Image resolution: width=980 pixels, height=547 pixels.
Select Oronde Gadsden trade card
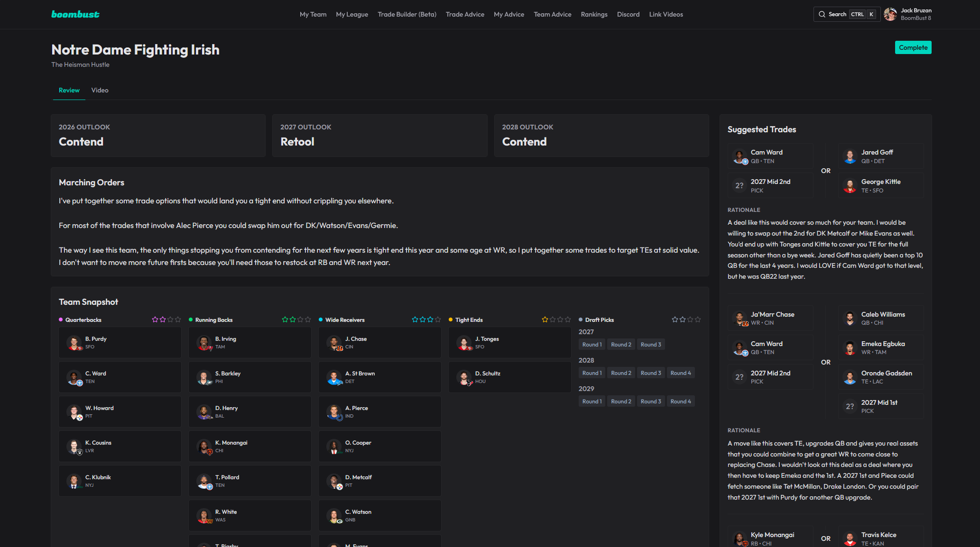click(x=881, y=377)
